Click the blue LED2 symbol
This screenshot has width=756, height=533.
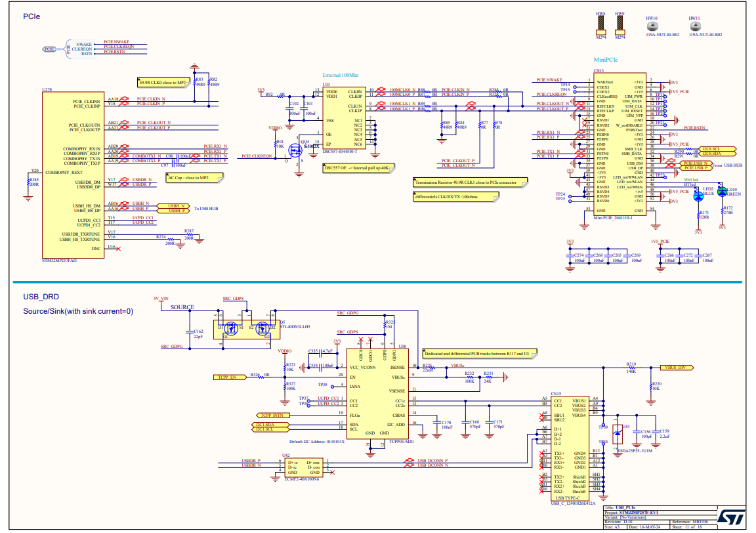(x=698, y=196)
